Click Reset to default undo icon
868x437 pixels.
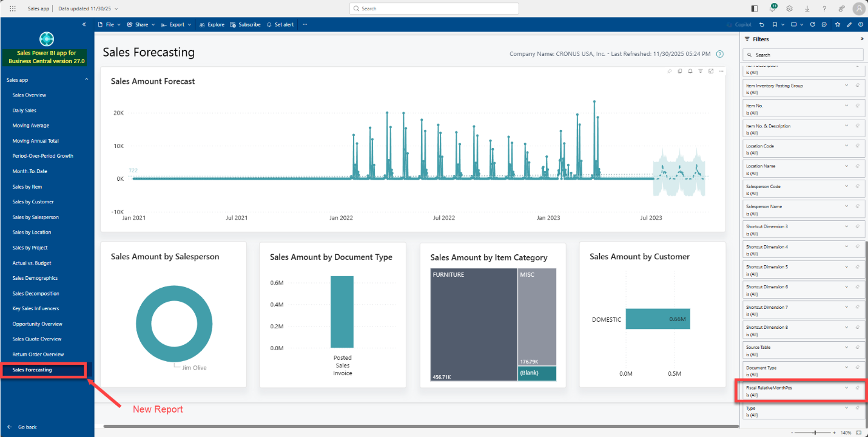coord(762,24)
